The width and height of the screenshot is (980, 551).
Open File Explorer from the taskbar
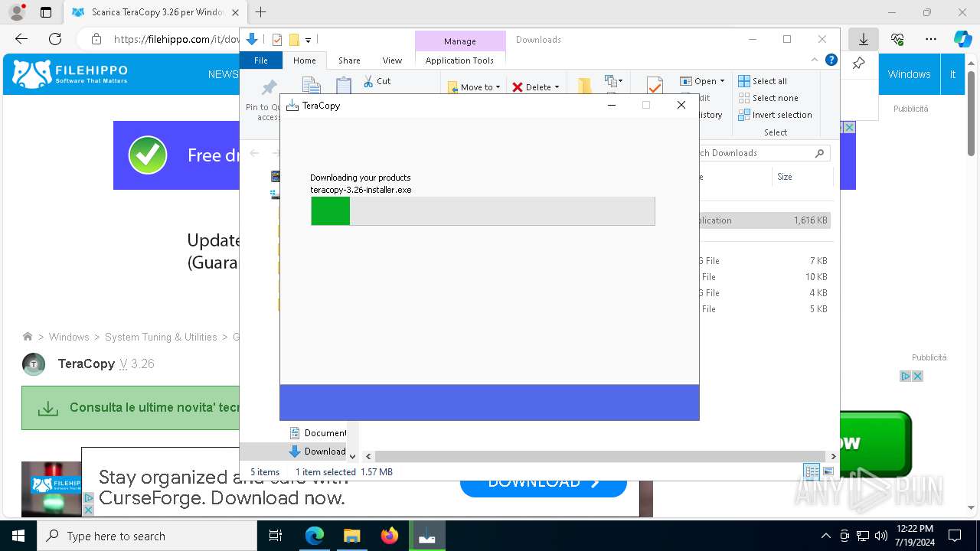click(351, 536)
